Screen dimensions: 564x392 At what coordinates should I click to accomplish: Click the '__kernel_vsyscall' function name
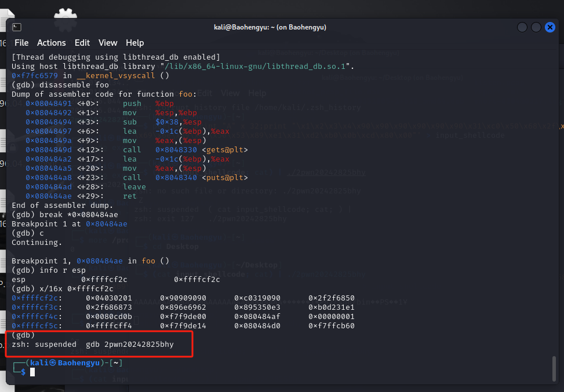click(115, 76)
